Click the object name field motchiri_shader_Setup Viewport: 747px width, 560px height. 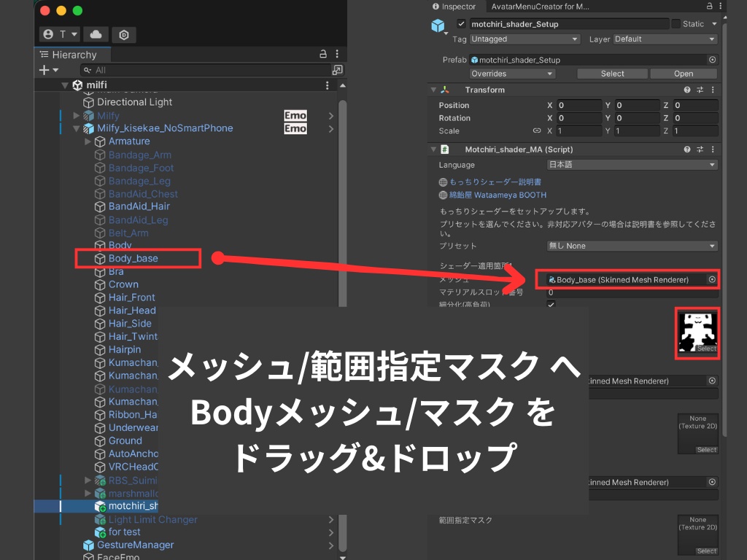pyautogui.click(x=569, y=24)
